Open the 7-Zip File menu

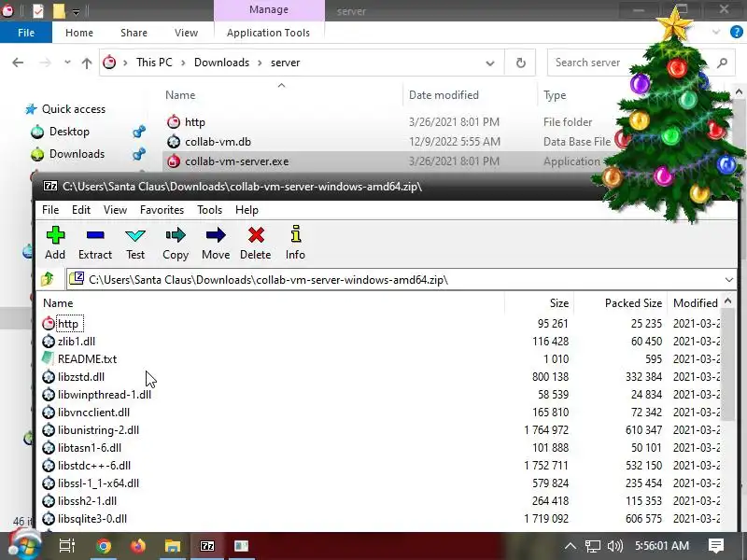[50, 210]
